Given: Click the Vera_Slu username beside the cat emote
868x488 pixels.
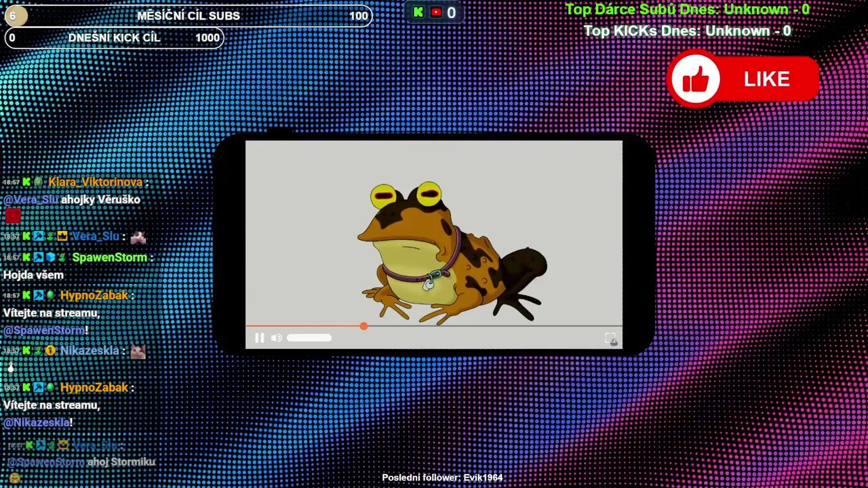Looking at the screenshot, I should coord(95,237).
